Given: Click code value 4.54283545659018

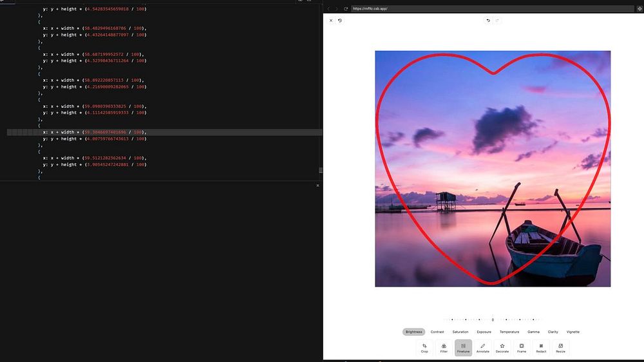Looking at the screenshot, I should pos(108,8).
